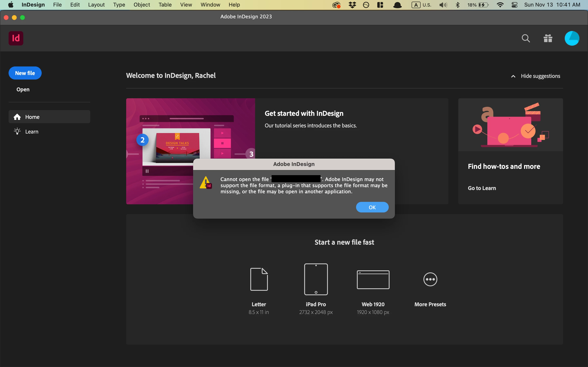
Task: Open the Learn lightbulb sidebar item
Action: [32, 132]
